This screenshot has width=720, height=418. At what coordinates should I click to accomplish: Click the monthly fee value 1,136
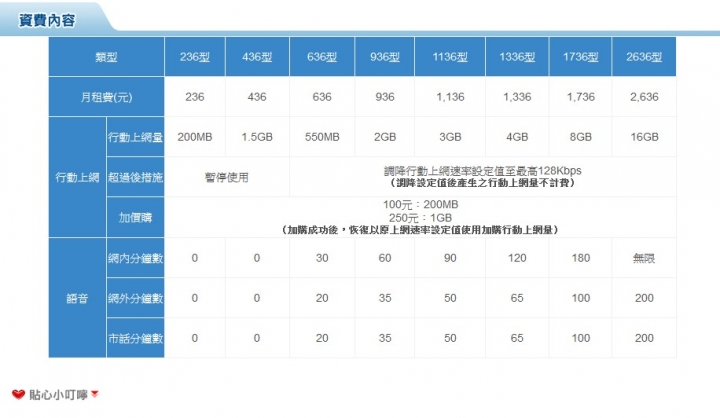click(450, 97)
